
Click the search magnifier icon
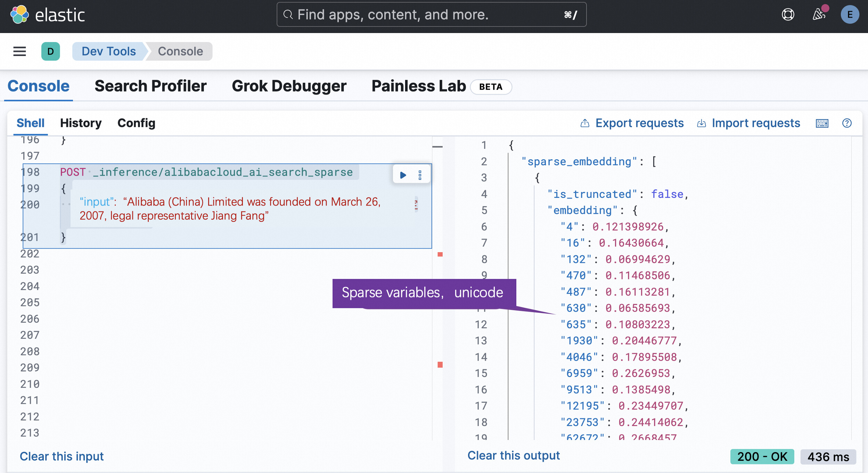click(x=288, y=15)
